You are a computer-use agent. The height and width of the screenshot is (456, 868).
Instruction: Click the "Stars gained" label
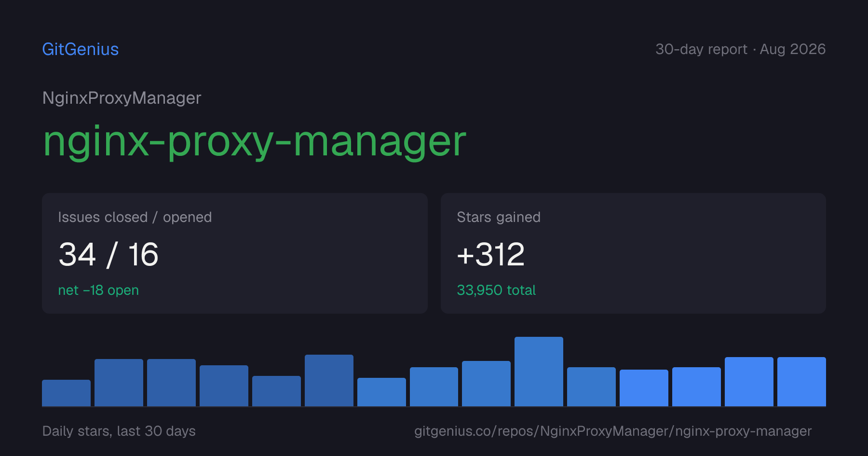pyautogui.click(x=499, y=217)
